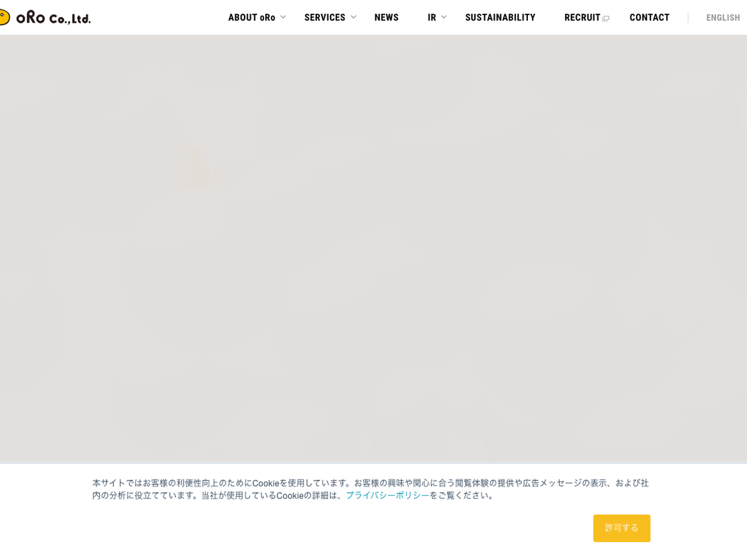Expand the chevron next to SERVICES

(x=354, y=17)
